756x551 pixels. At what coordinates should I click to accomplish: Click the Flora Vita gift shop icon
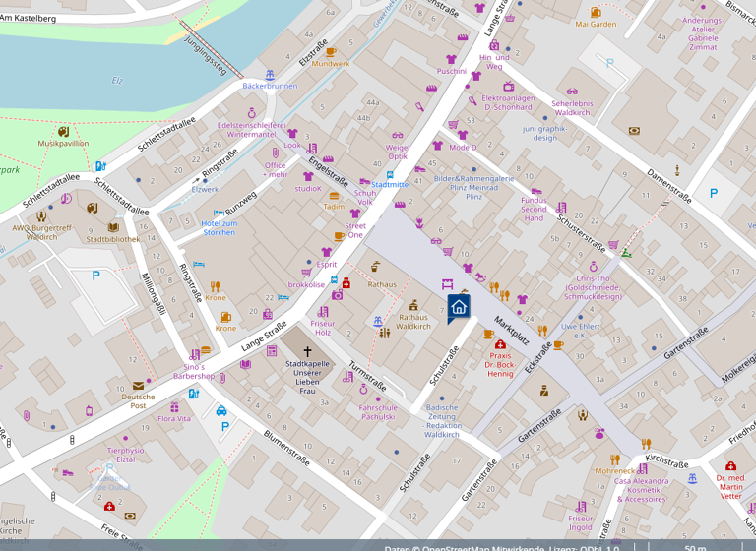174,406
